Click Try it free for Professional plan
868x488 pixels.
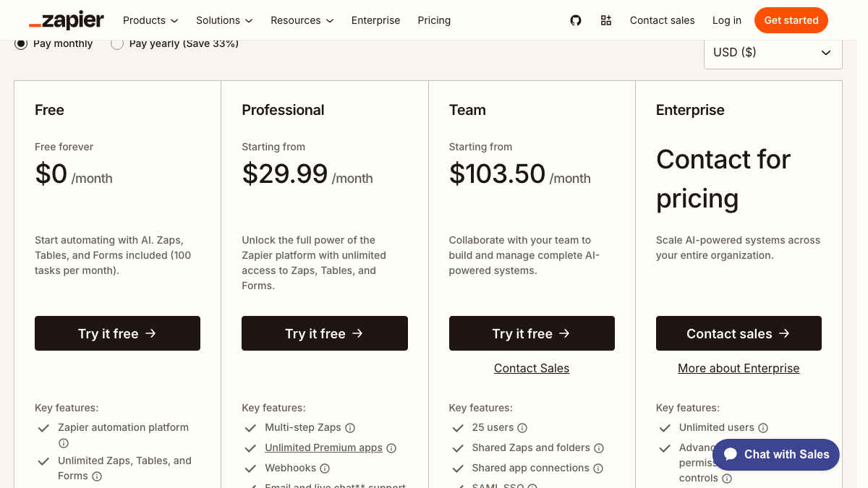[x=325, y=333]
